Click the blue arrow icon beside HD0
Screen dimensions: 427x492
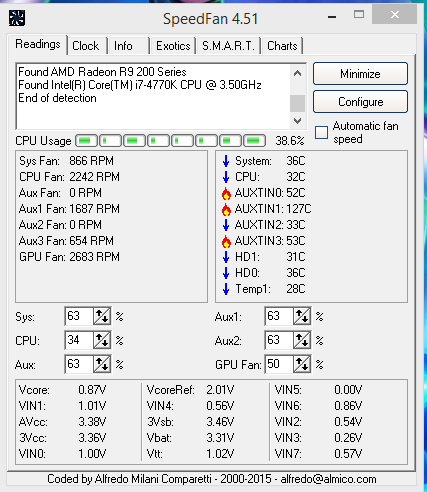226,273
